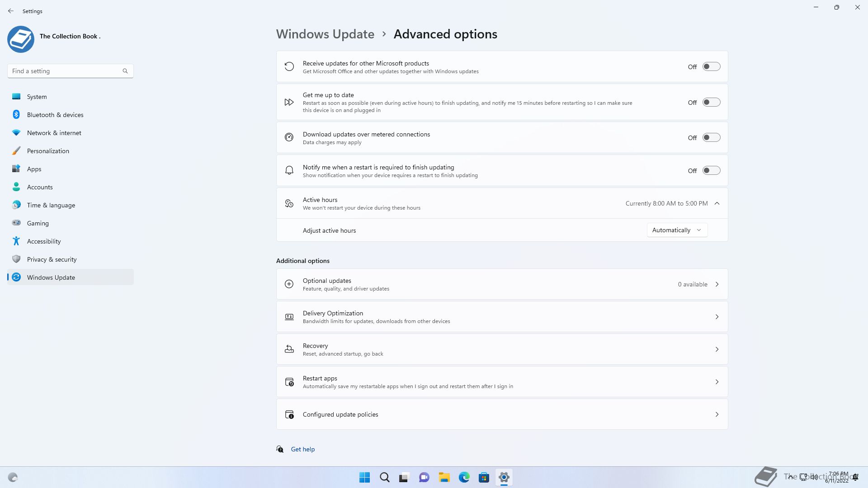Select the Time & language category

click(71, 205)
